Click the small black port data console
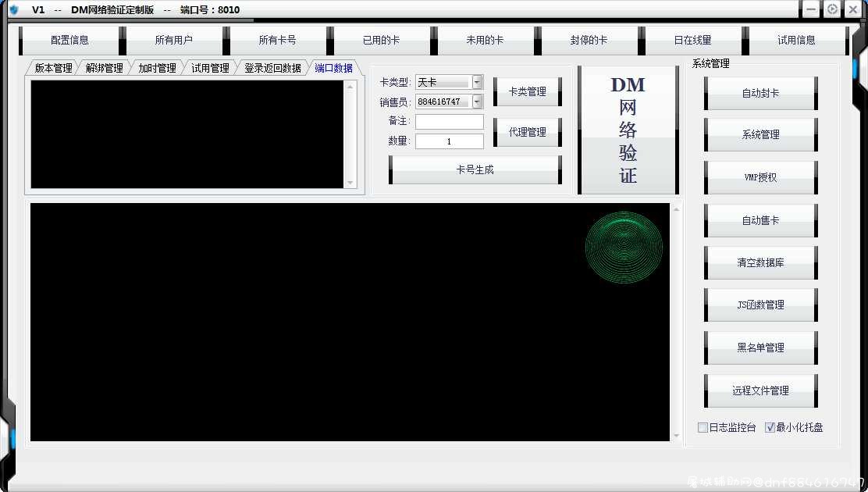This screenshot has height=492, width=868. 187,134
